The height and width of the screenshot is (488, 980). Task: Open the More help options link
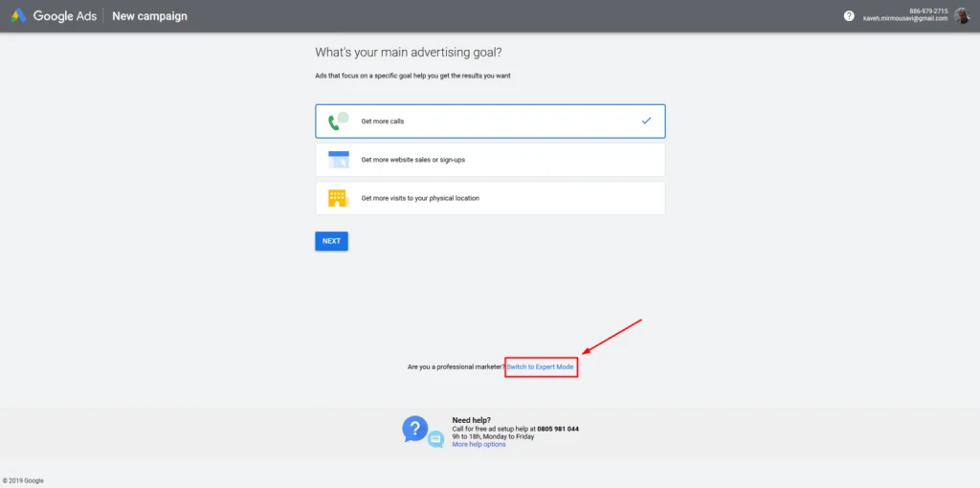coord(479,445)
